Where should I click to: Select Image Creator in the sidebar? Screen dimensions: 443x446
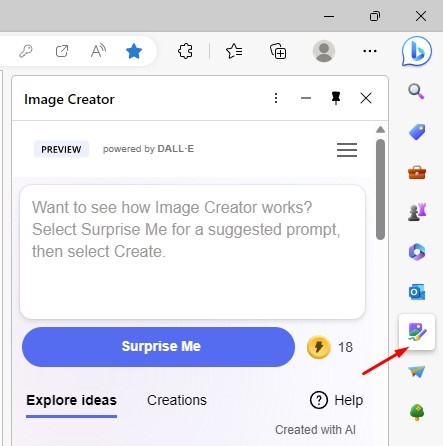click(x=417, y=332)
